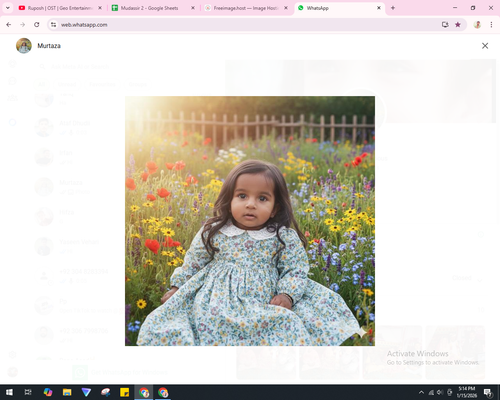This screenshot has height=400, width=500.
Task: Open the Chrome profile avatar
Action: 477,25
